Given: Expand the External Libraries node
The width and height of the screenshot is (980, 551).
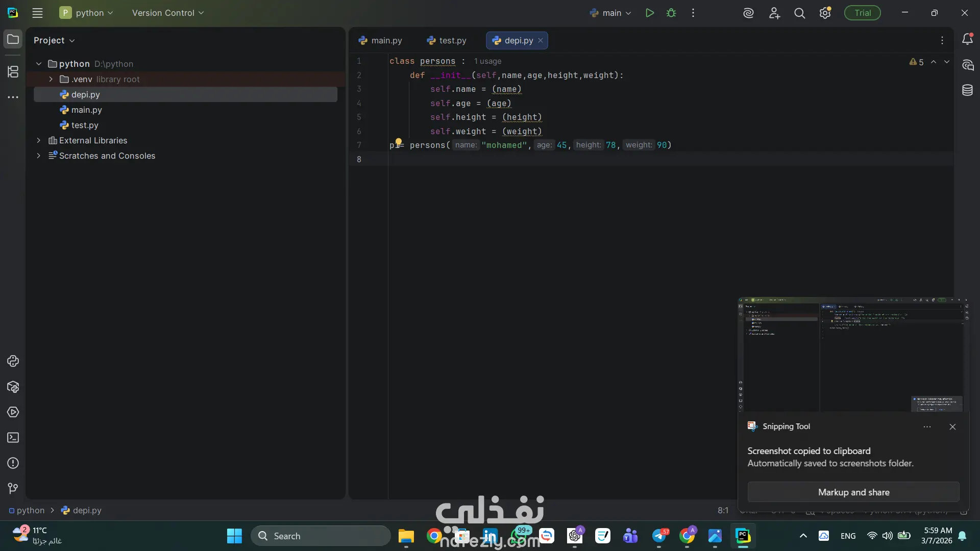Looking at the screenshot, I should coord(39,140).
